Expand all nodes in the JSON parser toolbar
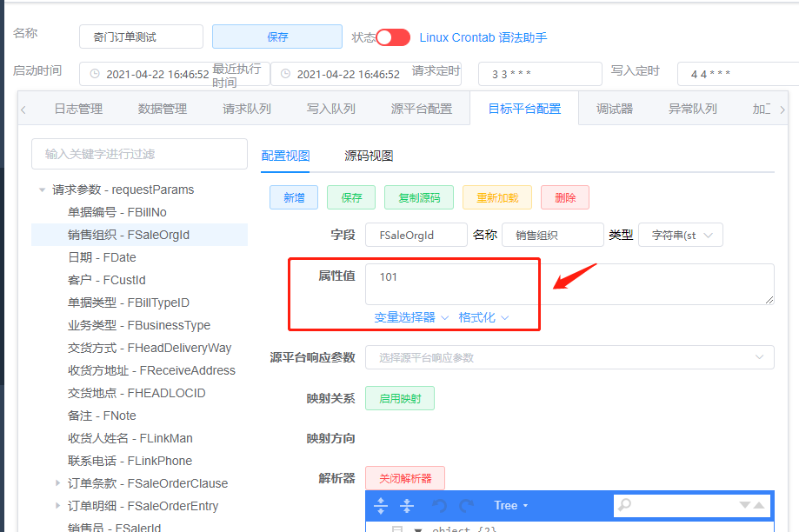The image size is (799, 532). point(381,505)
